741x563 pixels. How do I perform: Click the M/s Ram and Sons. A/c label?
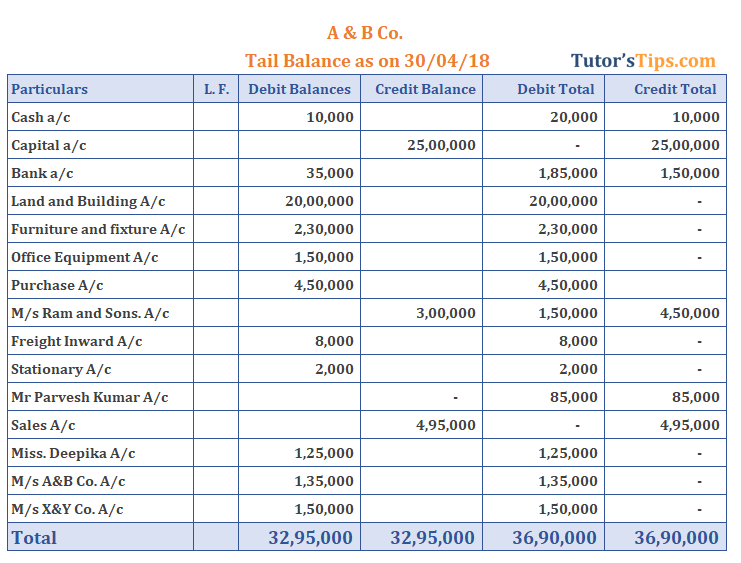click(90, 313)
